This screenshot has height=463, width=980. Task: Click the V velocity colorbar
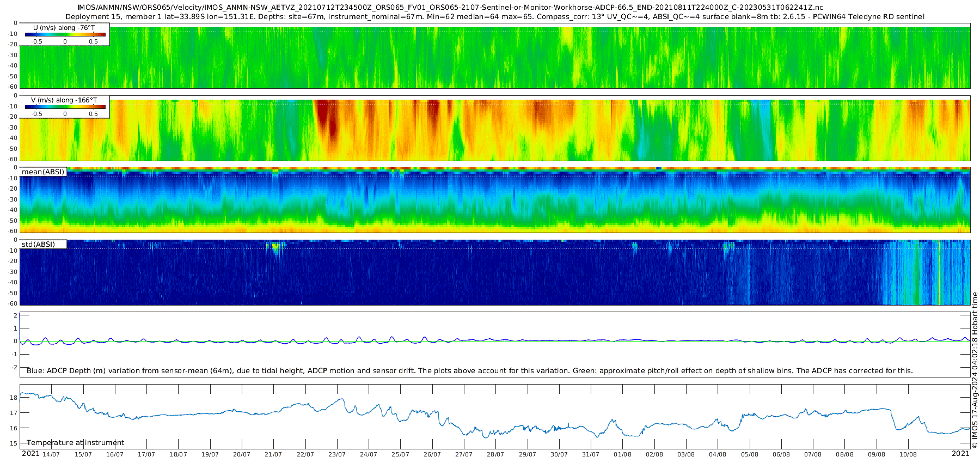[65, 107]
